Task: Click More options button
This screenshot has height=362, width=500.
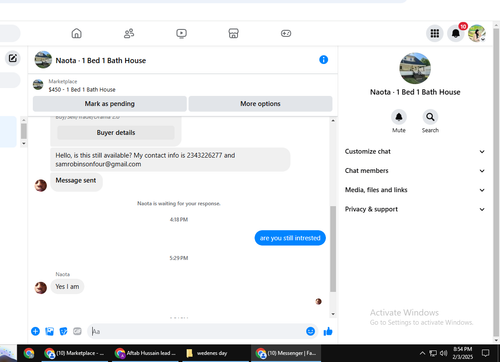Action: pos(260,104)
